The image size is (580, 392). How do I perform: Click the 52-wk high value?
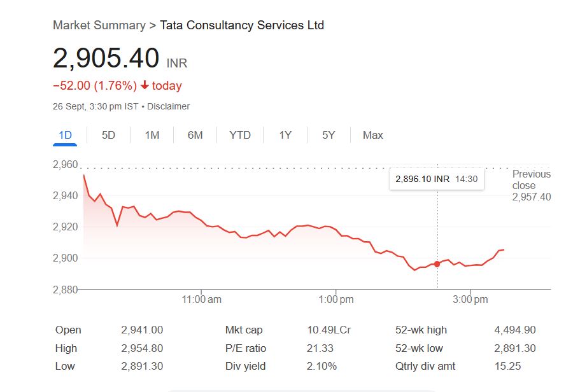(x=514, y=330)
